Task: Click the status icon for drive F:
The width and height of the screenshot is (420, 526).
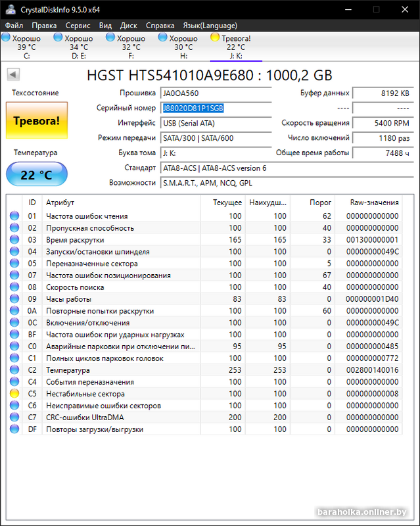Action: pos(110,38)
